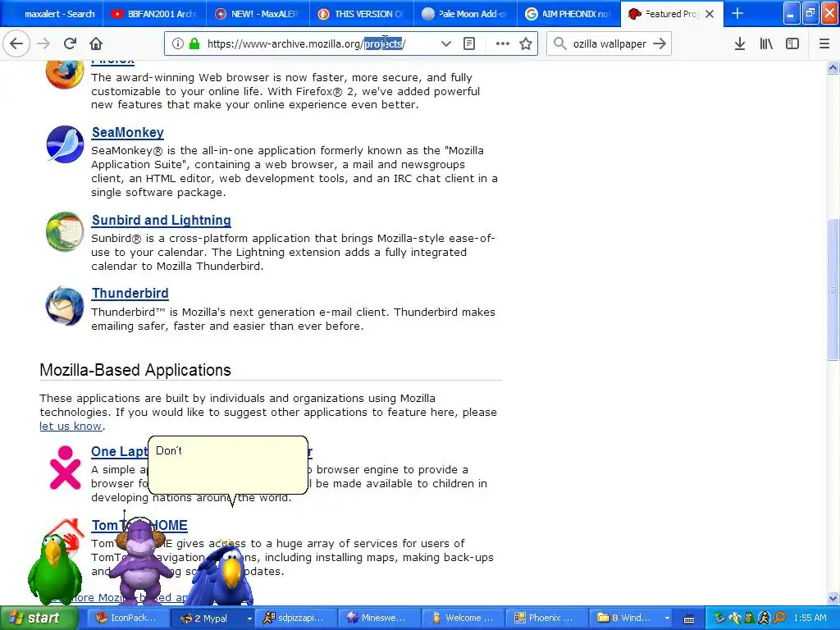Viewport: 840px width, 630px height.
Task: Click the 'let us know' link
Action: pos(71,426)
